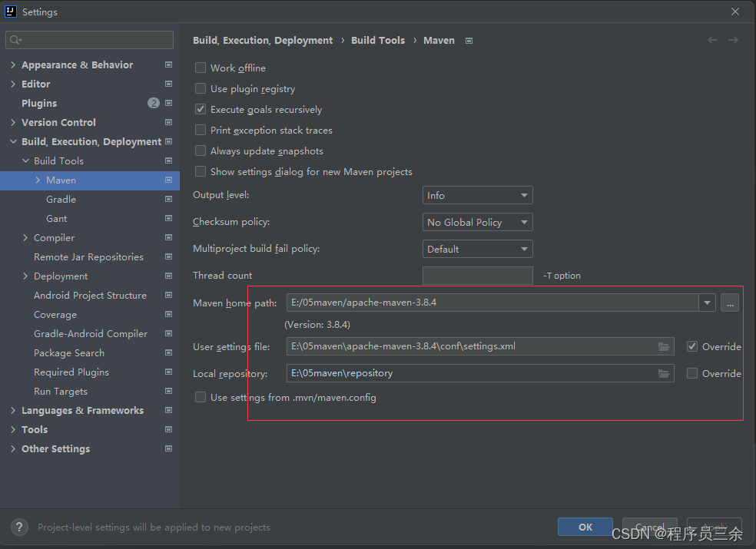Viewport: 756px width, 549px height.
Task: Click the back navigation arrow
Action: pyautogui.click(x=712, y=40)
